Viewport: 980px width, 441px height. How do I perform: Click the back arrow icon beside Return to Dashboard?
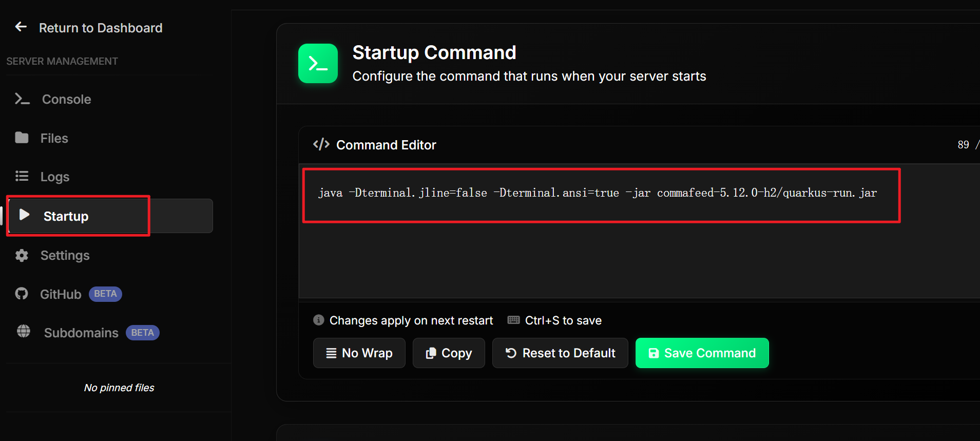point(21,27)
